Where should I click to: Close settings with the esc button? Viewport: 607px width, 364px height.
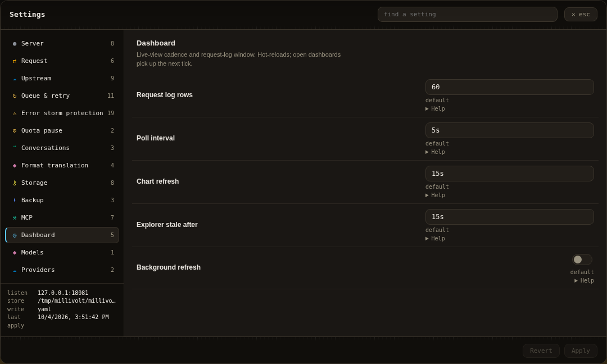(x=581, y=14)
